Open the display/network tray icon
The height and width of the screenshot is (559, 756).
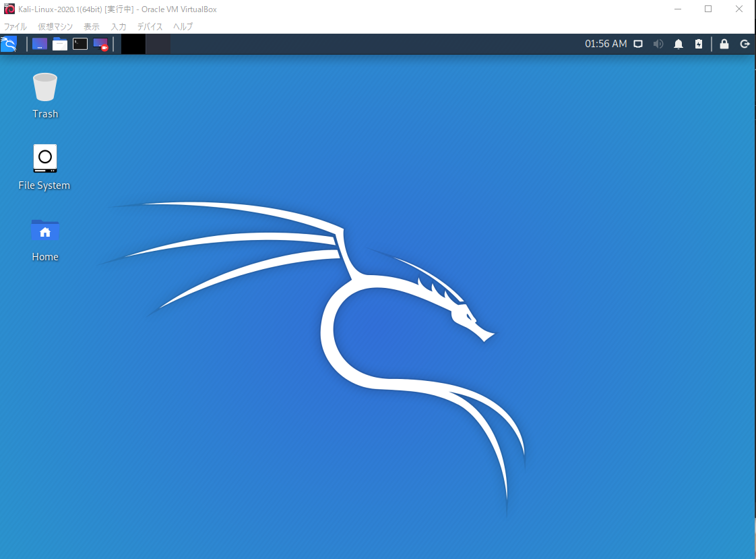[x=638, y=45]
